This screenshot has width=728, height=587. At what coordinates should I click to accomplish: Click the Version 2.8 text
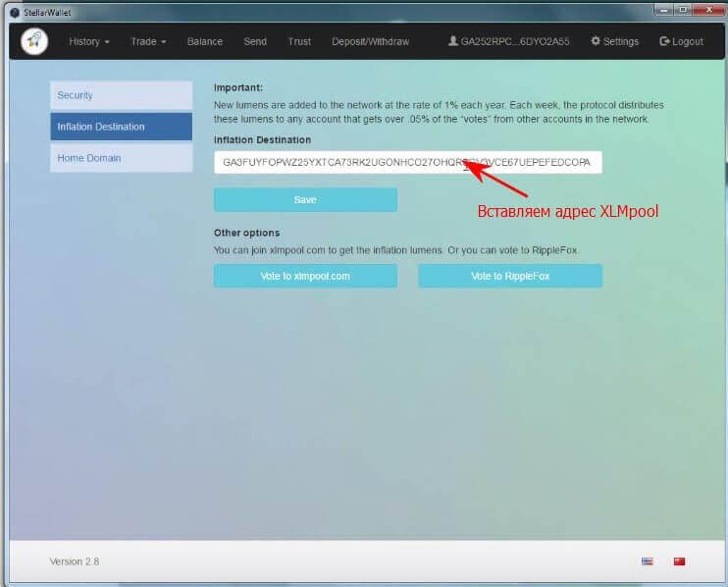coord(75,561)
